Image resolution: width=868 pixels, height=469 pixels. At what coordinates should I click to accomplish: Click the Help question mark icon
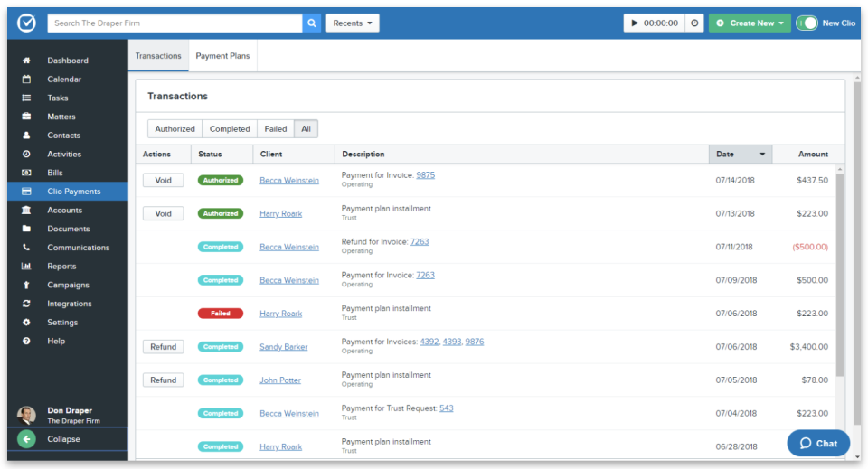tap(26, 342)
